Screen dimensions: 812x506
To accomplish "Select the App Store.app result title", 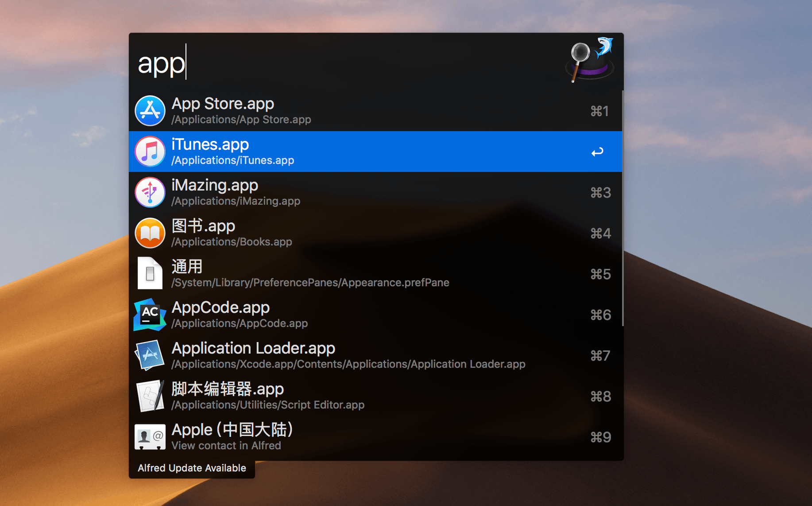I will tap(223, 104).
